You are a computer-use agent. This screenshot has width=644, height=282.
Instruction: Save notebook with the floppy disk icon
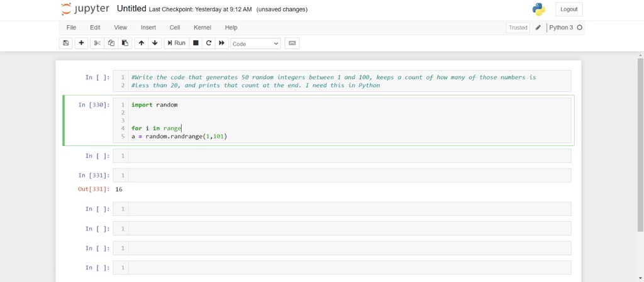click(65, 43)
